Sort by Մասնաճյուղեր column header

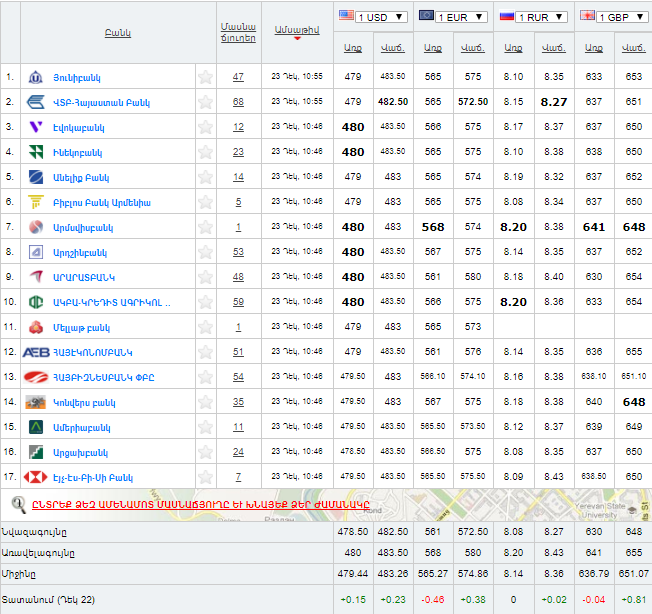point(238,32)
